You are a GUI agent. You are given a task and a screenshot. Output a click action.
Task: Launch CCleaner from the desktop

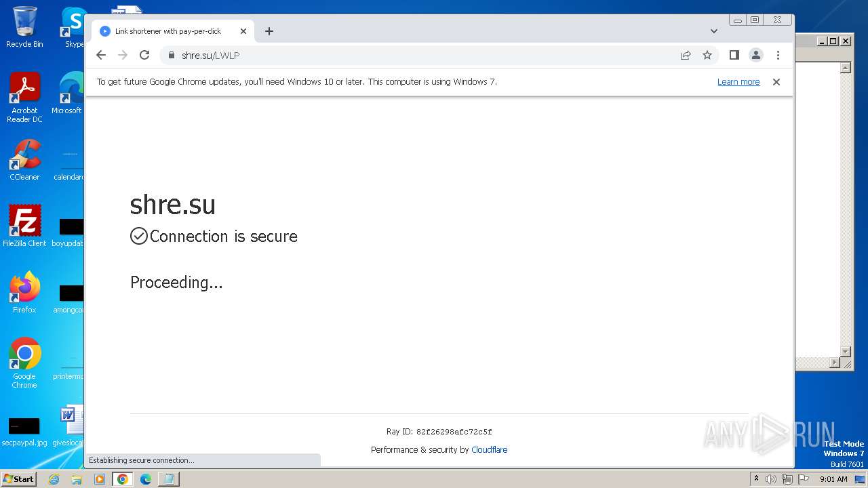[x=24, y=160]
